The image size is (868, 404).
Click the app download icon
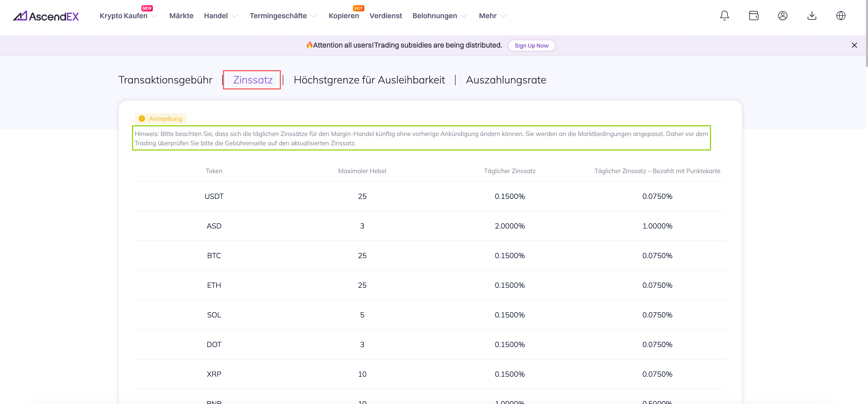pos(812,16)
